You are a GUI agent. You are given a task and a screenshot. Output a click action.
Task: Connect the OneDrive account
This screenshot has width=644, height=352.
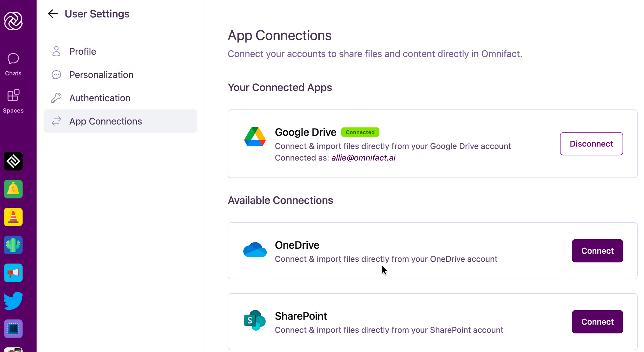[597, 251]
